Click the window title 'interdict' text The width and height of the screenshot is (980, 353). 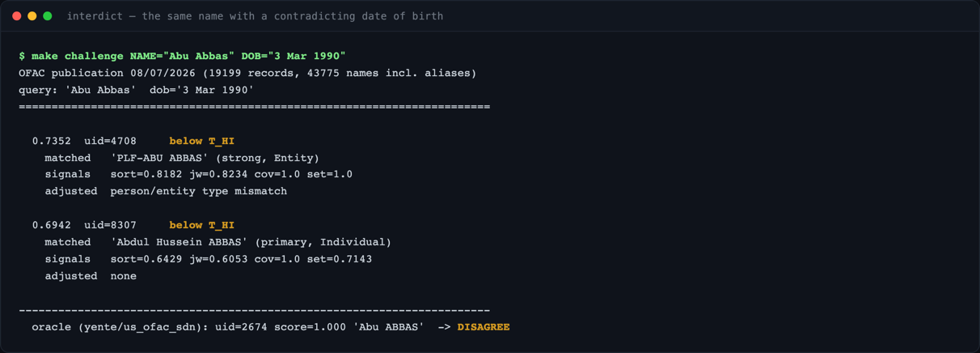pos(93,16)
